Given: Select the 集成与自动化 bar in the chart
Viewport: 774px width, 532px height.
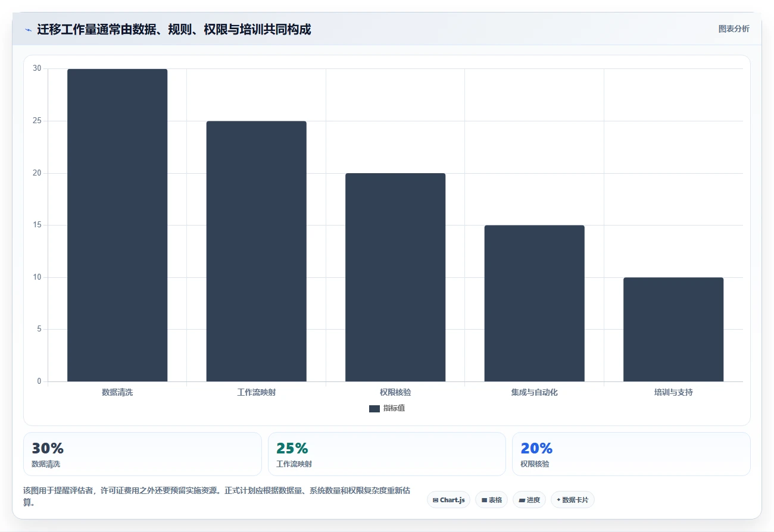Looking at the screenshot, I should click(534, 303).
